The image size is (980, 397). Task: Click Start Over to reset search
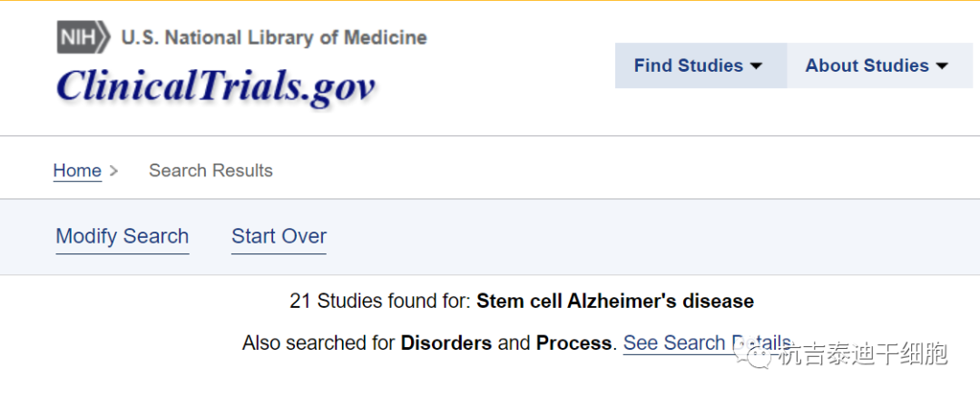pos(279,236)
